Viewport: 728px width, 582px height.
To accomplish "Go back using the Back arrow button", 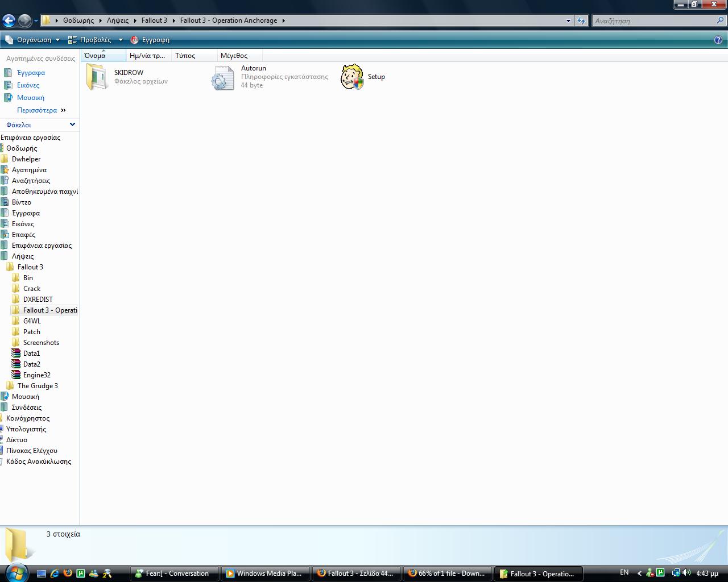I will pyautogui.click(x=9, y=20).
